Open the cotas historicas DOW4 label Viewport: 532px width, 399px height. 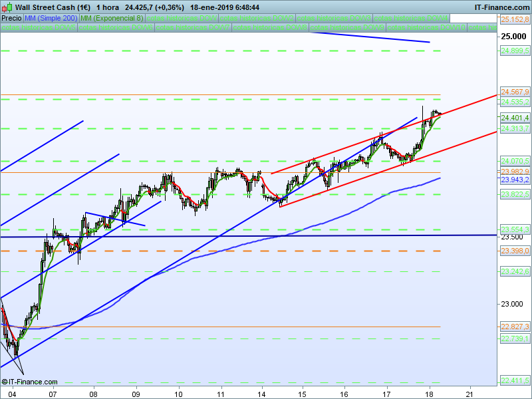click(x=411, y=19)
